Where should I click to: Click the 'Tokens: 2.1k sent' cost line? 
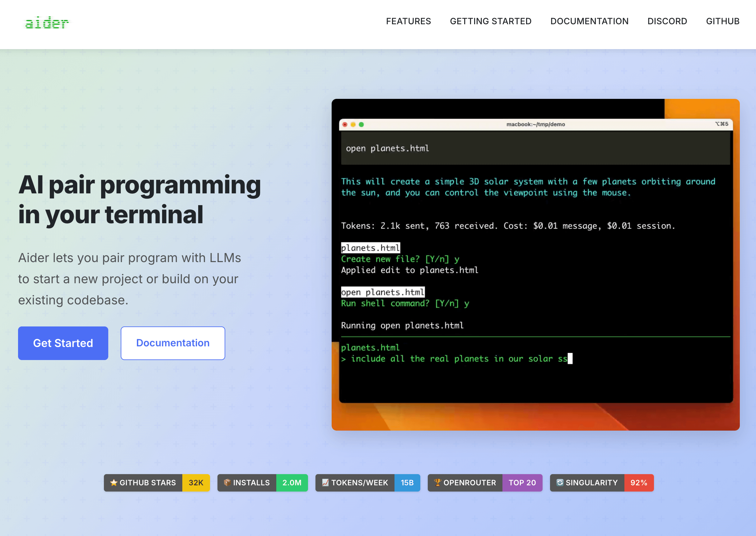(x=508, y=226)
